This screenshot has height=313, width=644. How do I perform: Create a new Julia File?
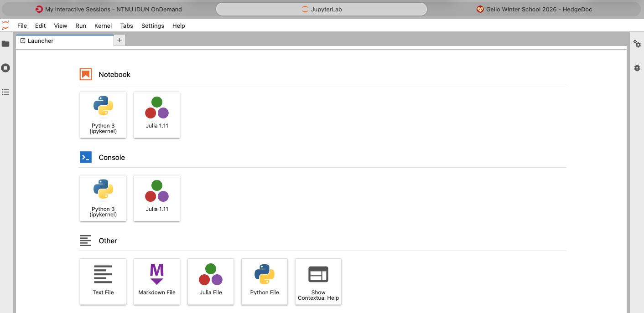click(211, 282)
